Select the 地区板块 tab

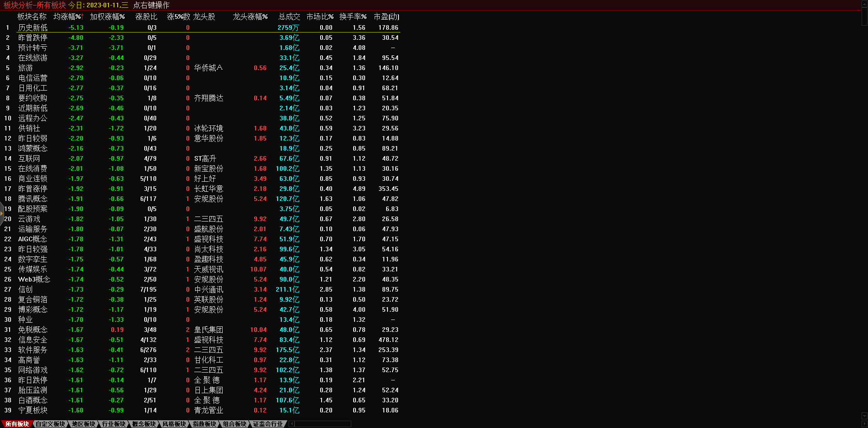tap(83, 424)
